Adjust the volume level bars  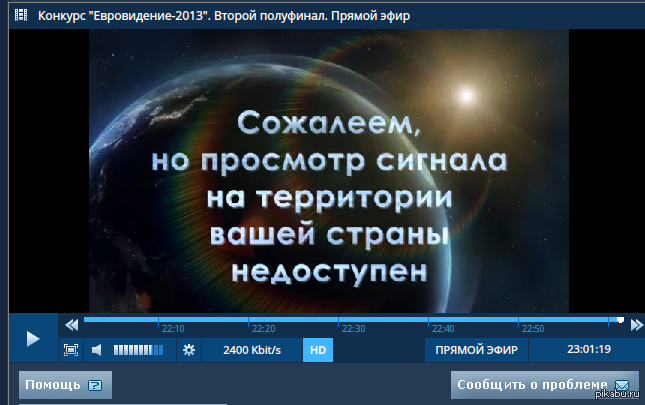pyautogui.click(x=138, y=350)
